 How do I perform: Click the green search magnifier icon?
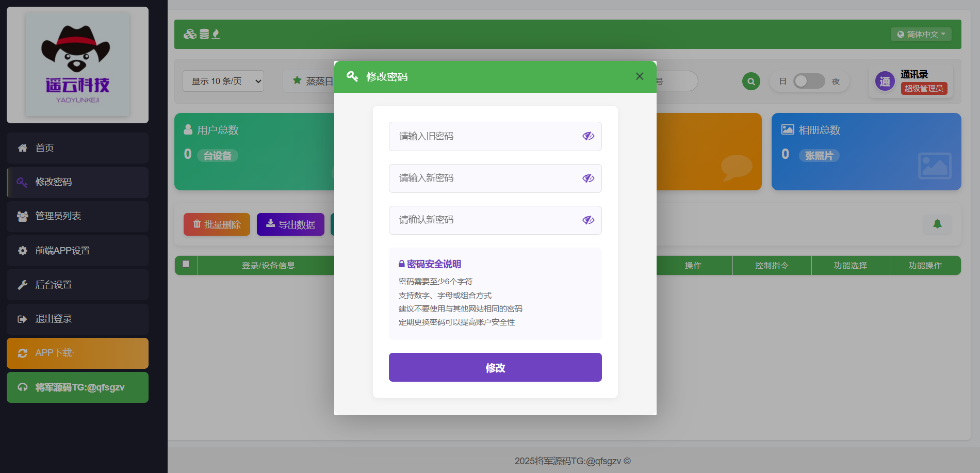(751, 81)
